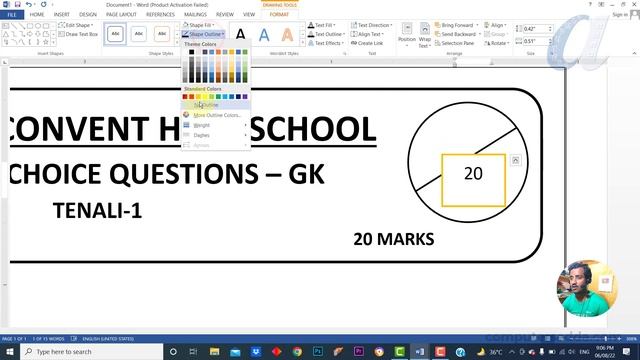Select the blue WordArt A style
The width and height of the screenshot is (640, 360).
264,34
